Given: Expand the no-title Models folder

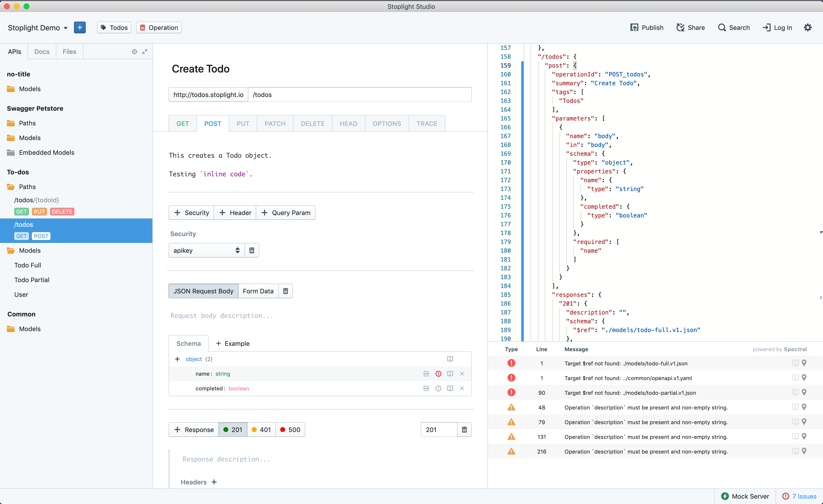Looking at the screenshot, I should coord(24,89).
